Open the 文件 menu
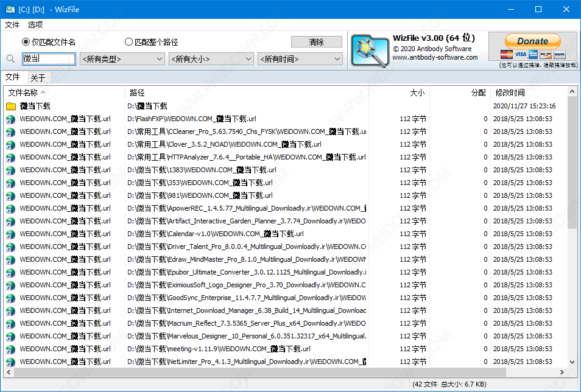 (x=12, y=25)
